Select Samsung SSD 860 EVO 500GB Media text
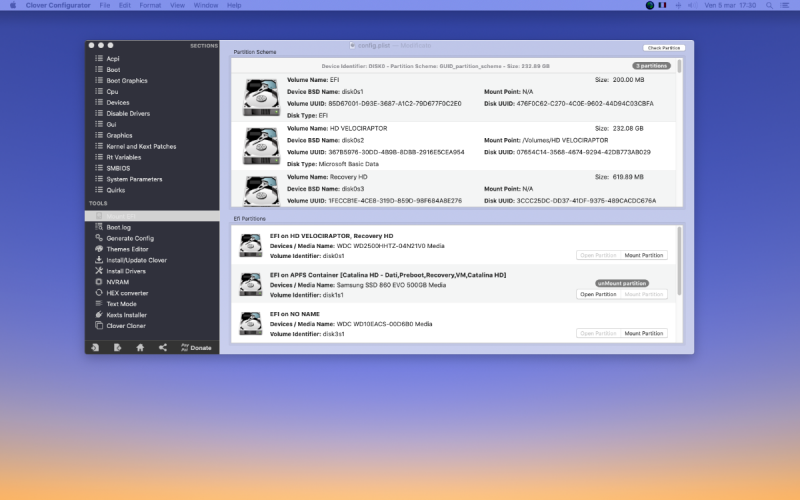The height and width of the screenshot is (500, 800). (x=391, y=285)
